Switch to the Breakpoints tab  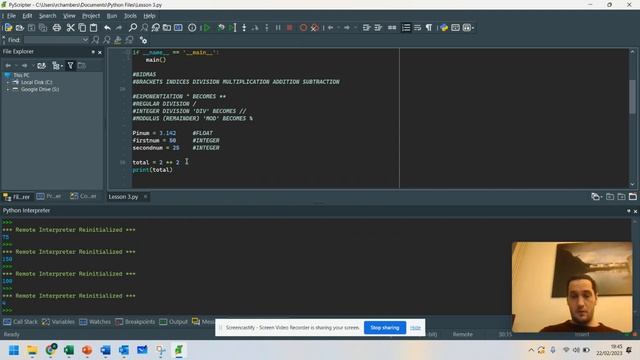point(135,322)
